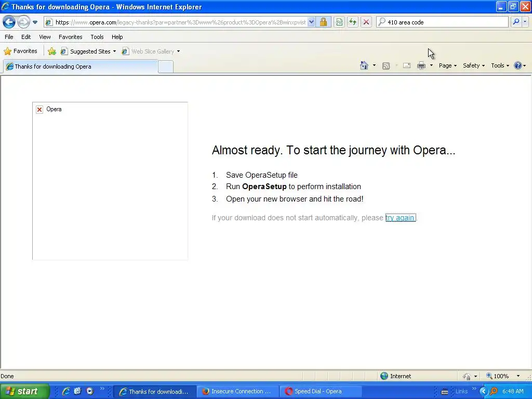Screen dimensions: 532x399
Task: Open the Tools command bar menu
Action: 500,66
